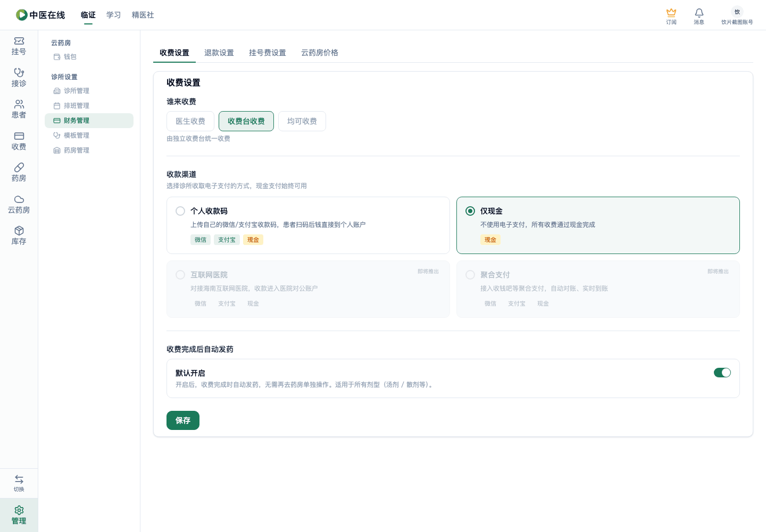Open 接诊 in the left sidebar

19,78
